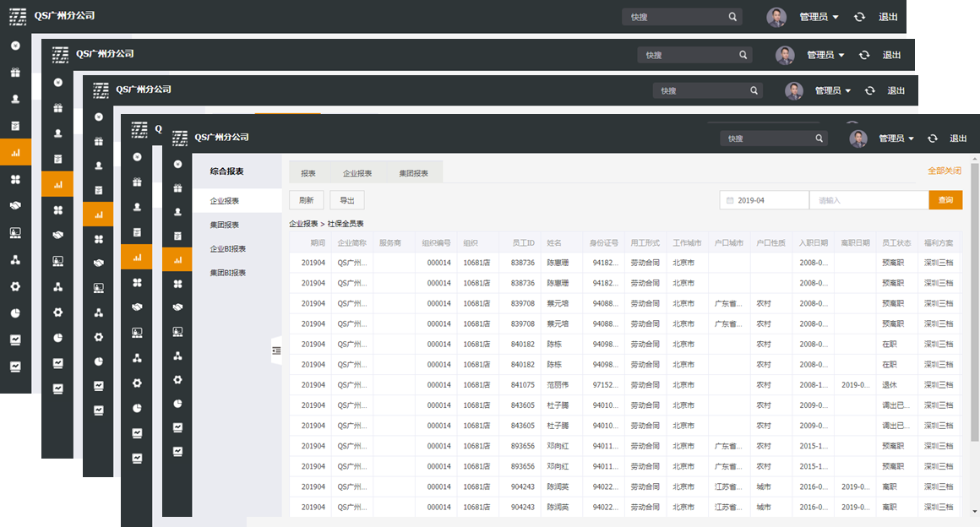Open the org-chart icon in the frontmost window sidebar
The image size is (980, 527).
click(x=177, y=356)
